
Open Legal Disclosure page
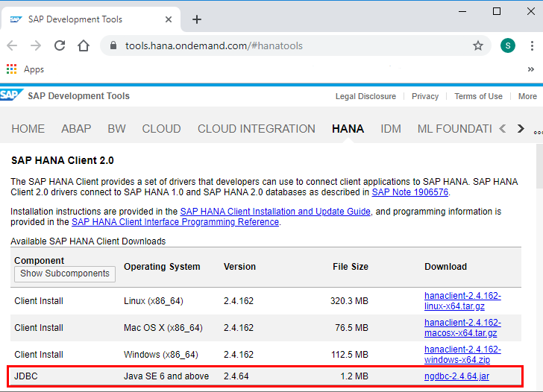365,96
